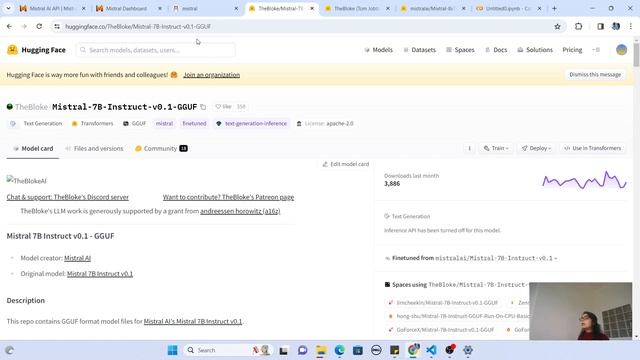
Task: Go to Spaces in the navigation bar
Action: [460, 50]
